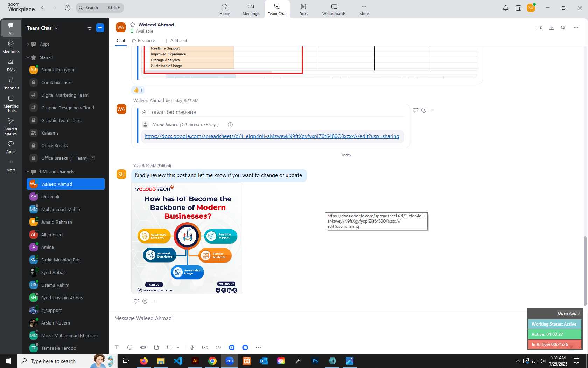
Task: Open the notifications bell
Action: tap(506, 8)
